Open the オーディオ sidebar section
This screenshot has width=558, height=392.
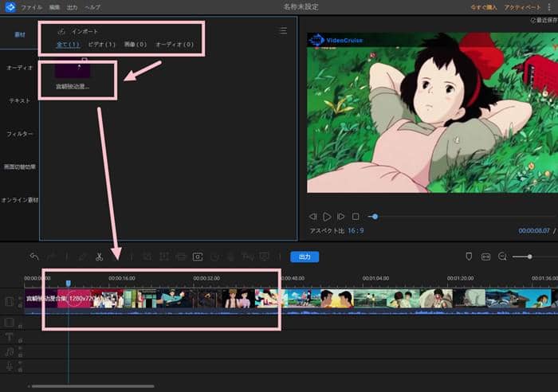pos(20,68)
